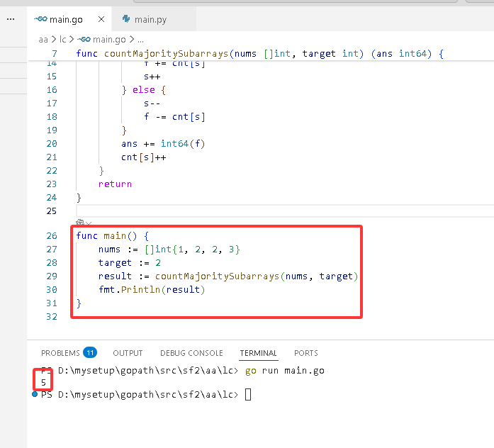Click the Go file icon on main.go tab
The width and height of the screenshot is (494, 448).
(x=40, y=19)
